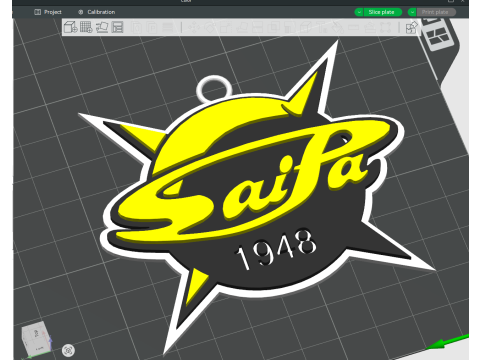
Task: Expand the Slice plate dropdown arrow
Action: pyautogui.click(x=359, y=12)
